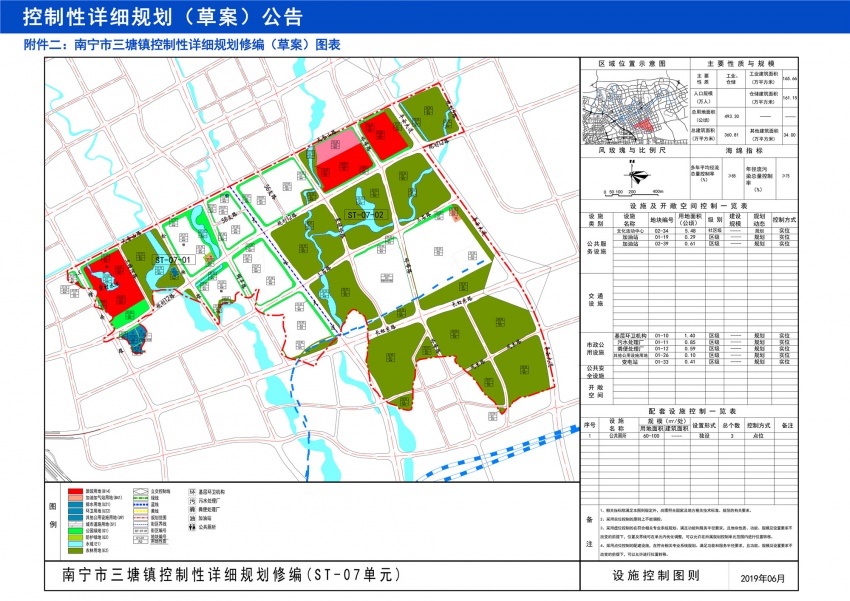The height and width of the screenshot is (601, 850).
Task: Click plot number 01-12 in facilities table
Action: (x=661, y=348)
